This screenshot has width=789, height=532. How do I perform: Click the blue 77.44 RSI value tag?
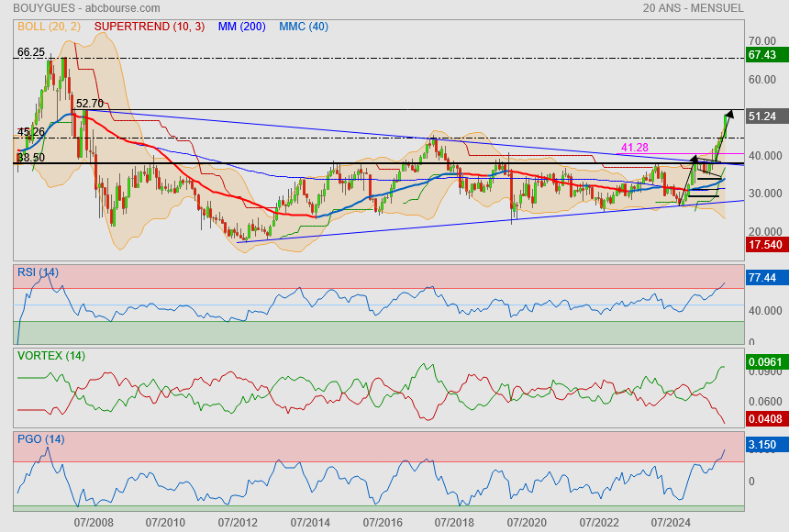point(762,278)
